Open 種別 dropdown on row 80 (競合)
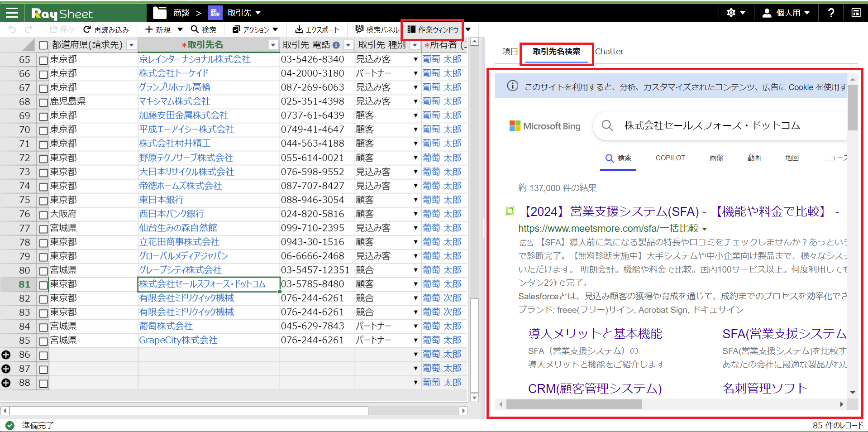868x432 pixels. (x=415, y=270)
